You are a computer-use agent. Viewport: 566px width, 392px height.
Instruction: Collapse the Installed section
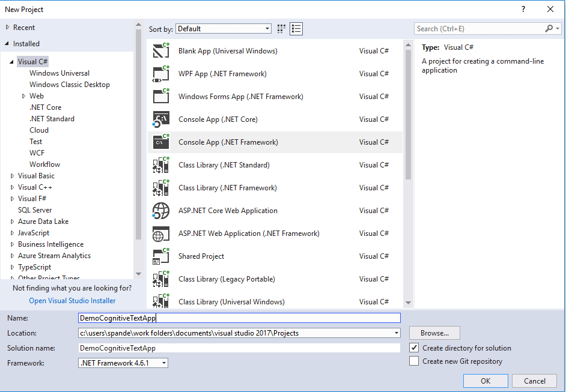point(7,44)
